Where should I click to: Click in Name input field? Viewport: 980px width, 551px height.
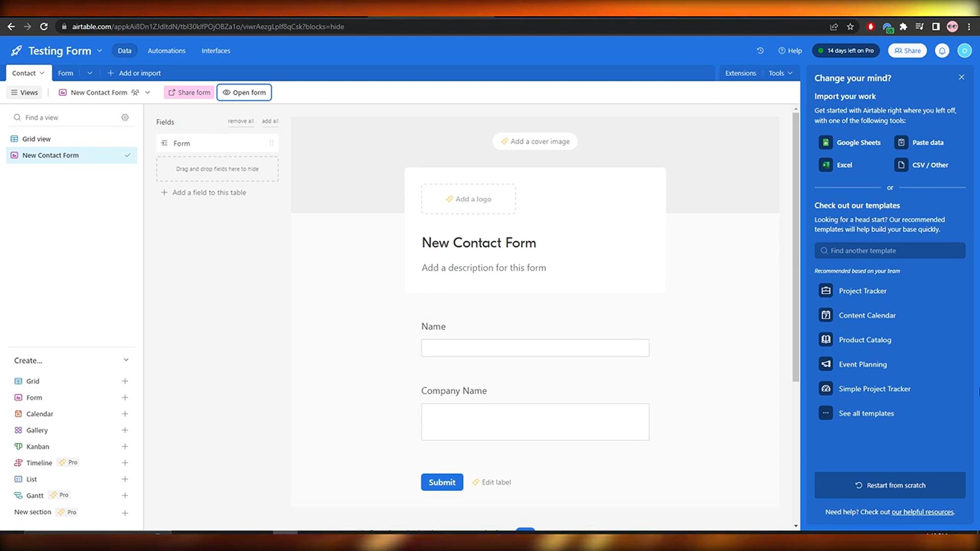[535, 348]
